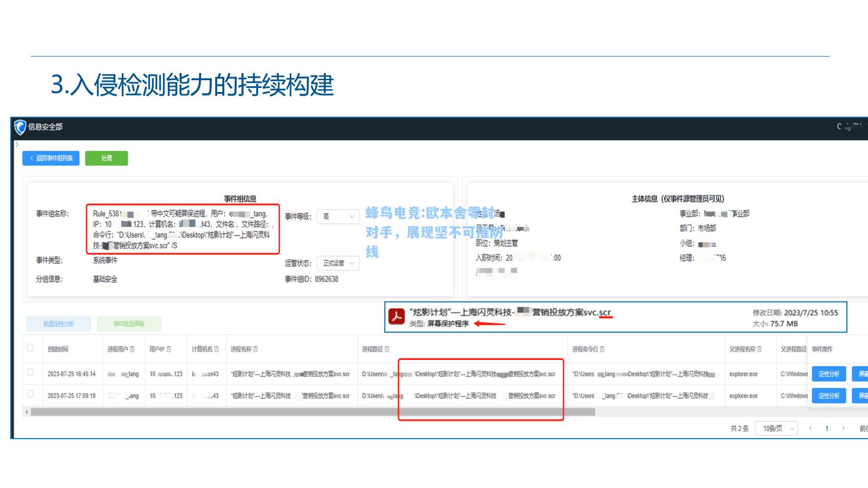The image size is (868, 488).
Task: Click the shield logo beside 信息安全部
Action: [x=20, y=127]
